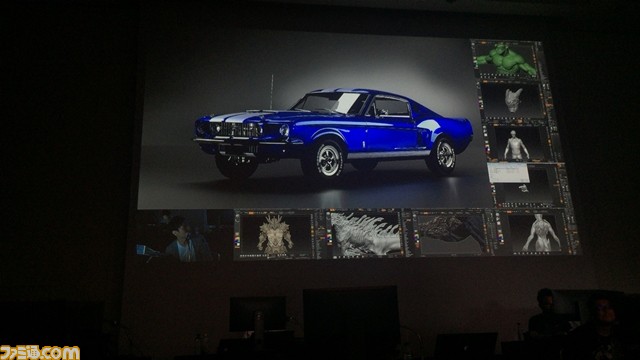Click the Famitsu.com watermark logo

point(40,352)
